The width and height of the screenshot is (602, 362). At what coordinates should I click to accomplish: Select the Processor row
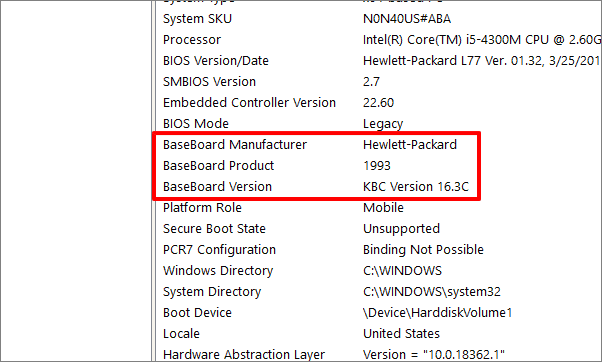pos(379,40)
